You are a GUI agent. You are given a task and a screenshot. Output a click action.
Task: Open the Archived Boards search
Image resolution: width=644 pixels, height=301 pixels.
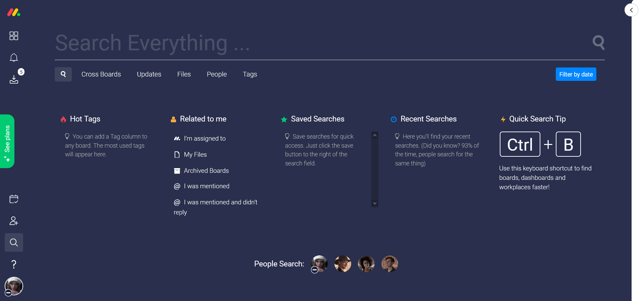pos(206,170)
